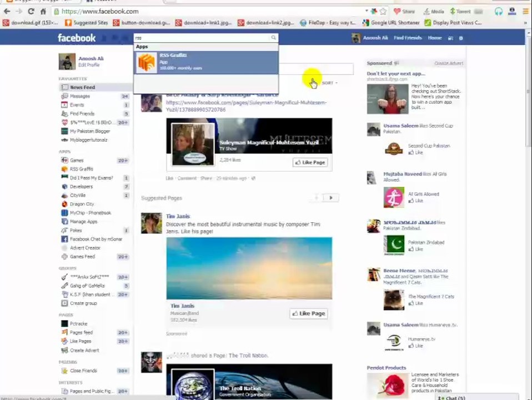The height and width of the screenshot is (400, 532).
Task: Click the Events calendar icon in sidebar
Action: click(x=64, y=105)
